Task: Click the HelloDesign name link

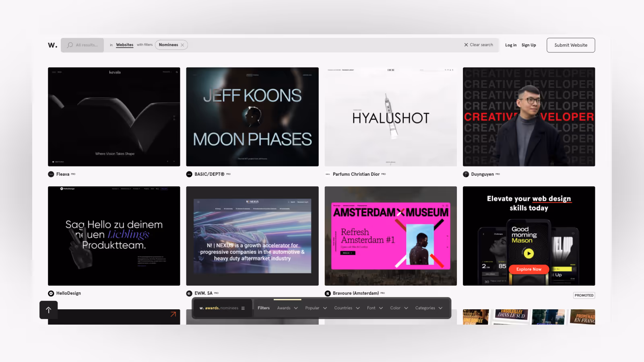Action: pyautogui.click(x=68, y=294)
